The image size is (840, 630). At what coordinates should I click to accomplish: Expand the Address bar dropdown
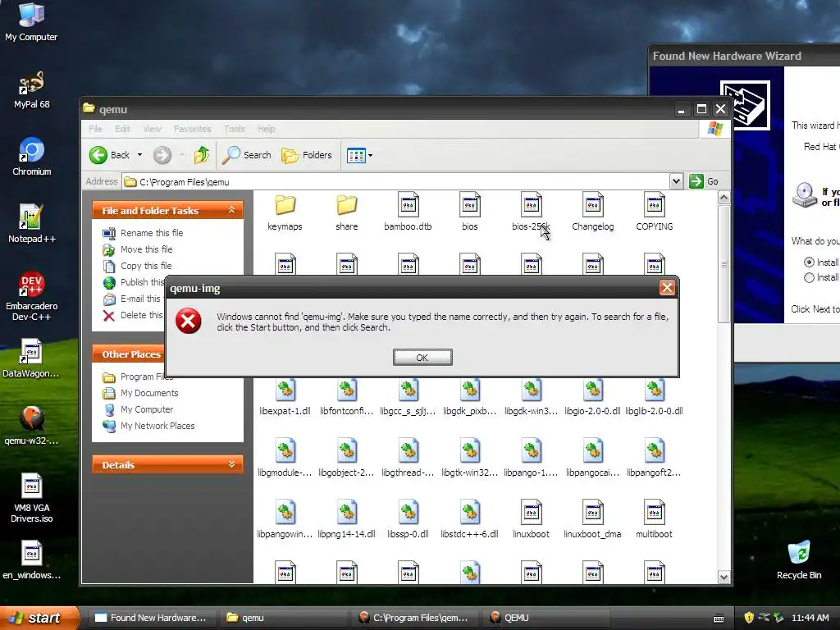(676, 181)
